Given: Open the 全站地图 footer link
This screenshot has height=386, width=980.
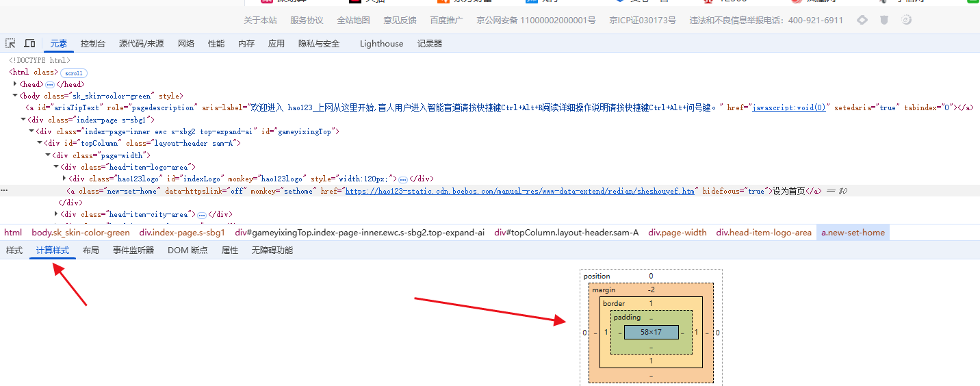Looking at the screenshot, I should (x=354, y=21).
